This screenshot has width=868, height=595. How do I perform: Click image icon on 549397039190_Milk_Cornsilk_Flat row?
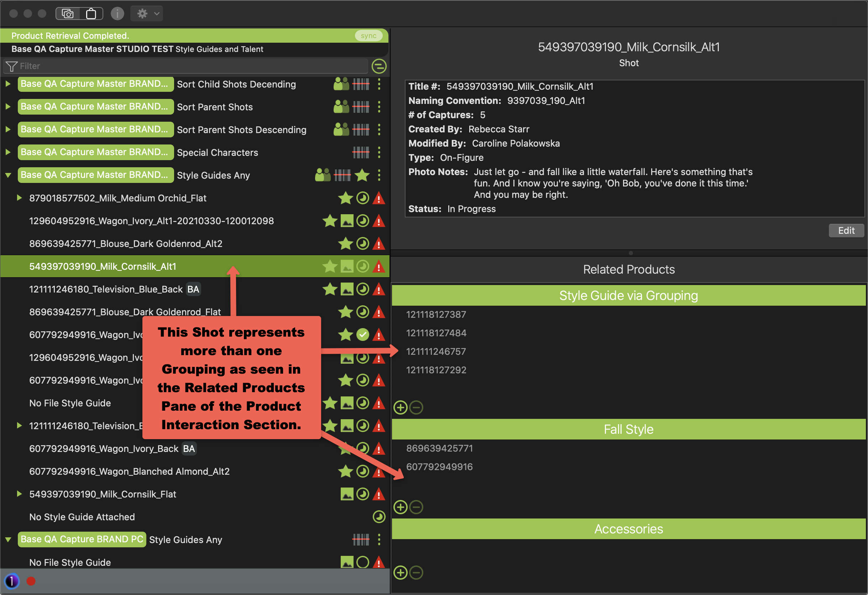coord(347,494)
